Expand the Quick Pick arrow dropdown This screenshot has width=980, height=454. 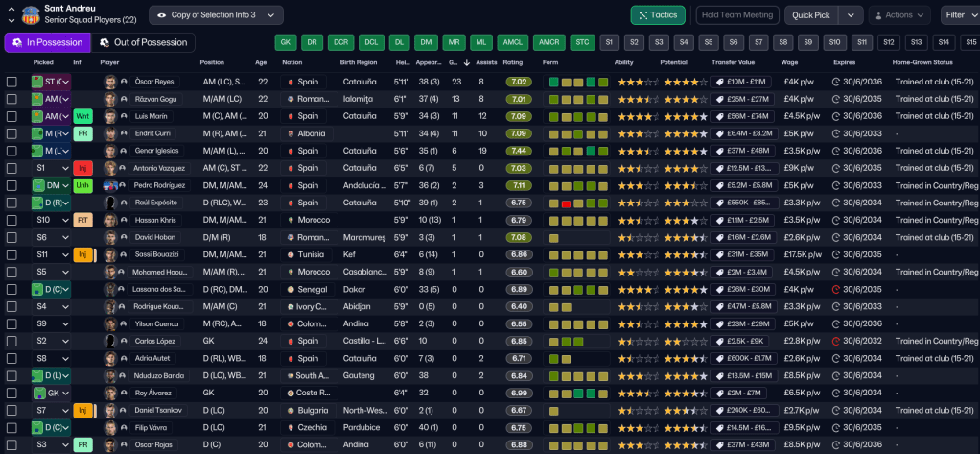(851, 15)
